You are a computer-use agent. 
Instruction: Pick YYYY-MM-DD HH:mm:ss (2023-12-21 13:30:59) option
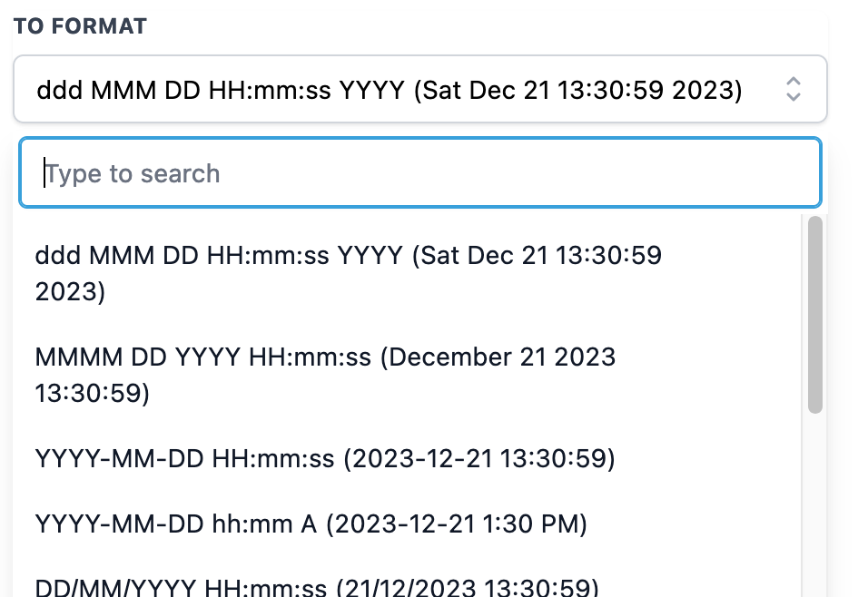point(407,459)
